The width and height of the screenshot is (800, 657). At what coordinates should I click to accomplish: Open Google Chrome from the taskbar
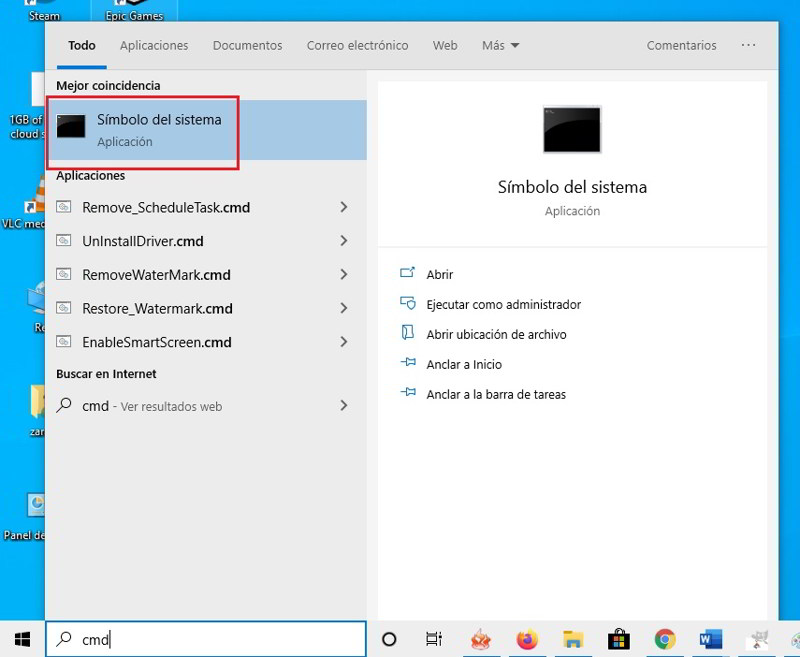(x=665, y=639)
